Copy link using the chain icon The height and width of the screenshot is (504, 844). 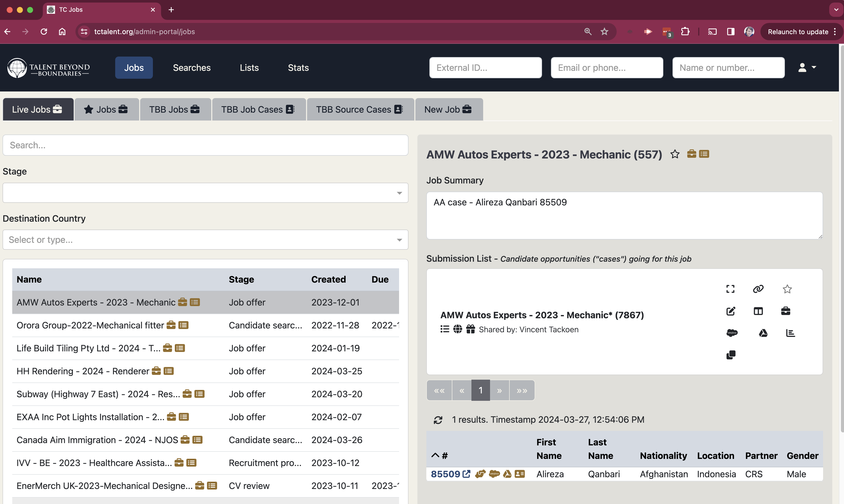[758, 289]
